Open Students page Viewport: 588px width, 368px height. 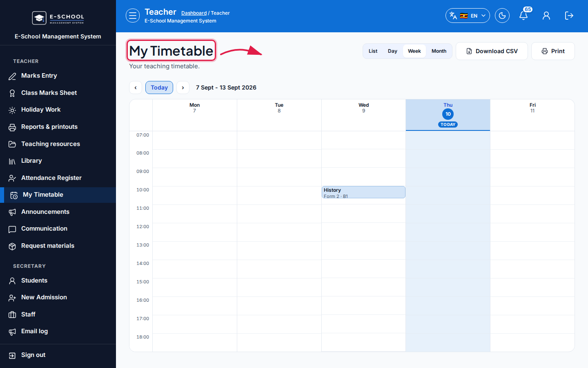point(58,280)
